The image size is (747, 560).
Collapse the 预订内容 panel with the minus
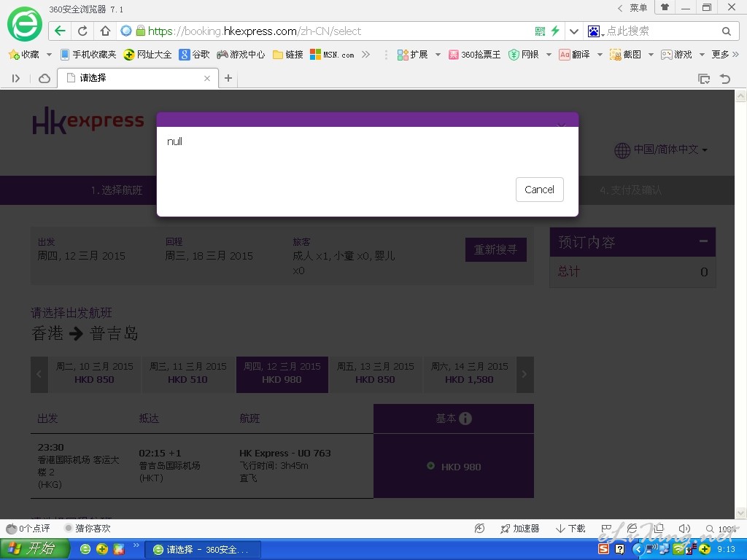point(703,241)
